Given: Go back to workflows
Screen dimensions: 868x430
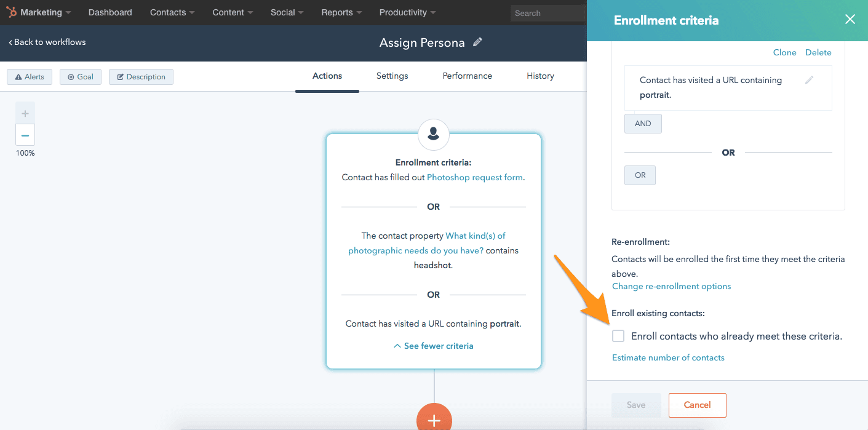Looking at the screenshot, I should 47,42.
